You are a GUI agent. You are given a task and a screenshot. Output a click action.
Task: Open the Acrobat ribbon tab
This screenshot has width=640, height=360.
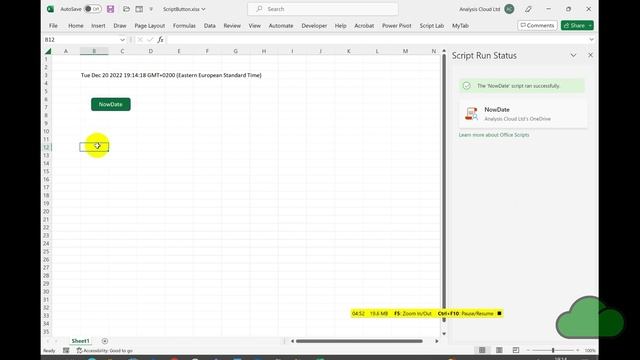(x=364, y=26)
